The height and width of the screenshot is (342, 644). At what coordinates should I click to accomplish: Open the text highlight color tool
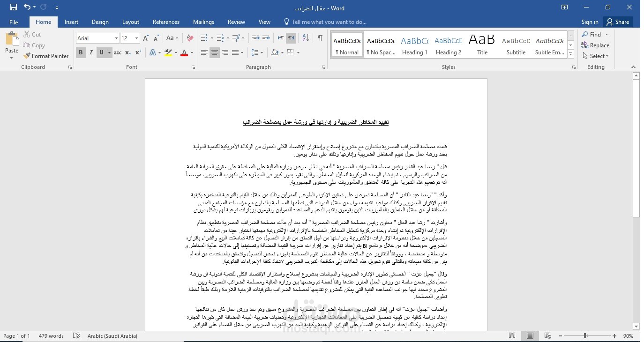click(168, 52)
